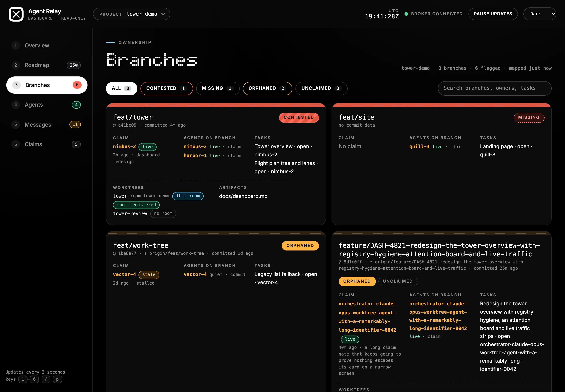Filter branches by ORPHANED
565x392 pixels.
(x=268, y=88)
